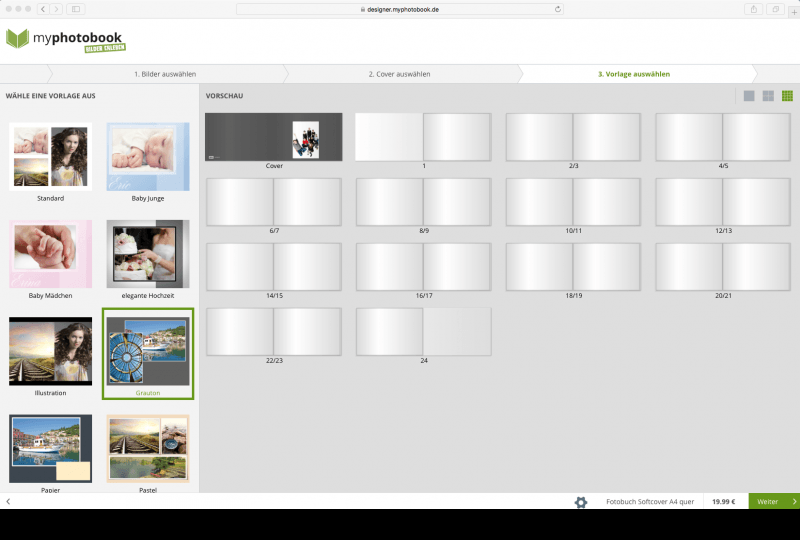
Task: Choose the Standard template
Action: [x=51, y=162]
